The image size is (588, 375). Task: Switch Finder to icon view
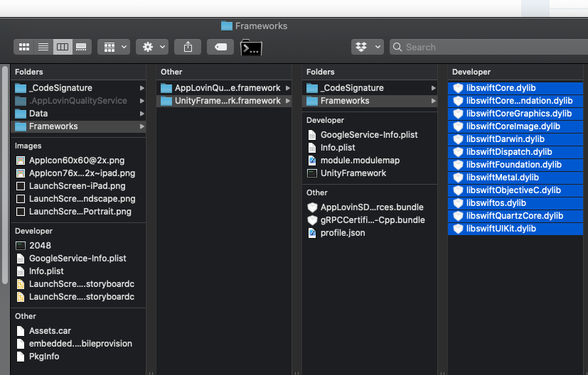tap(24, 47)
